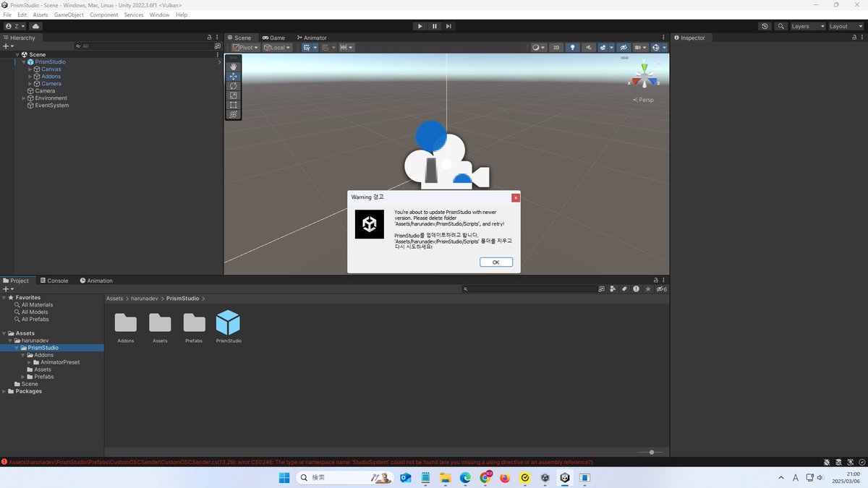Select the Transform tool in Scene toolbar
The image size is (868, 488).
click(x=233, y=114)
